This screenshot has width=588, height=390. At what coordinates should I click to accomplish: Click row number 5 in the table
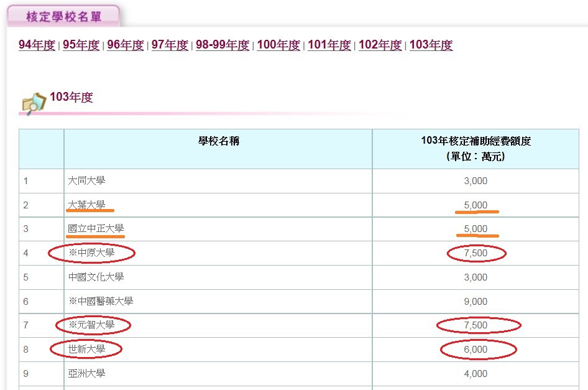coord(25,277)
